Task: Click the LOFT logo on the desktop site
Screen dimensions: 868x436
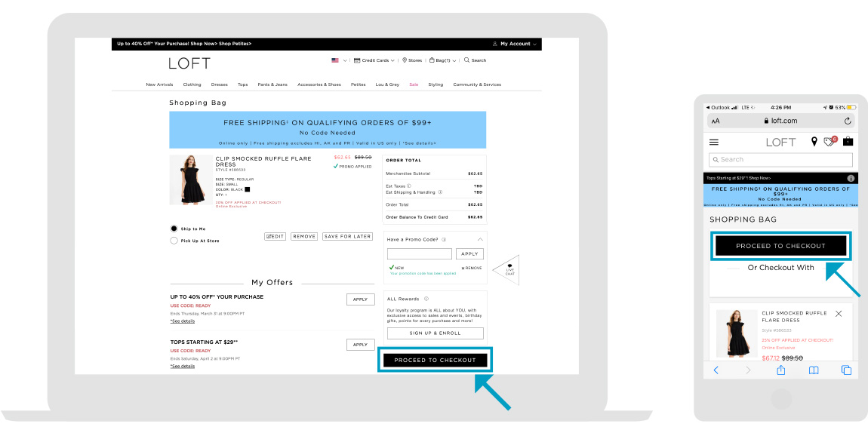Action: 189,63
